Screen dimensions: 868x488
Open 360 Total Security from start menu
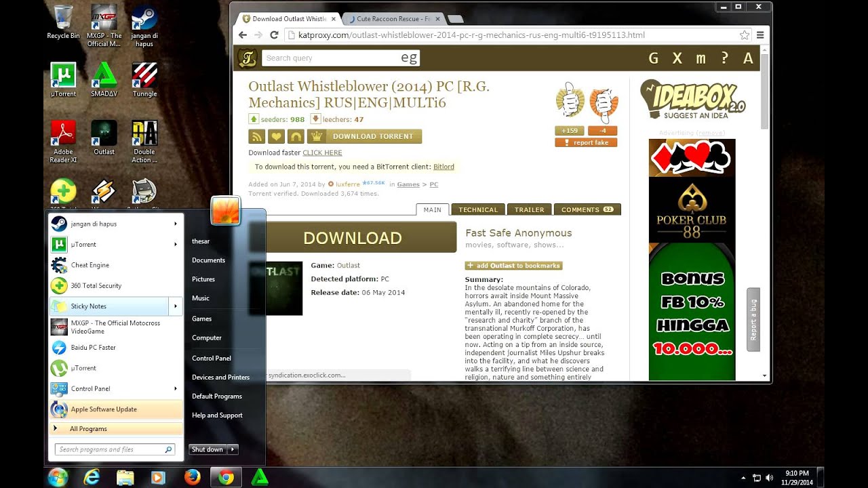coord(116,286)
